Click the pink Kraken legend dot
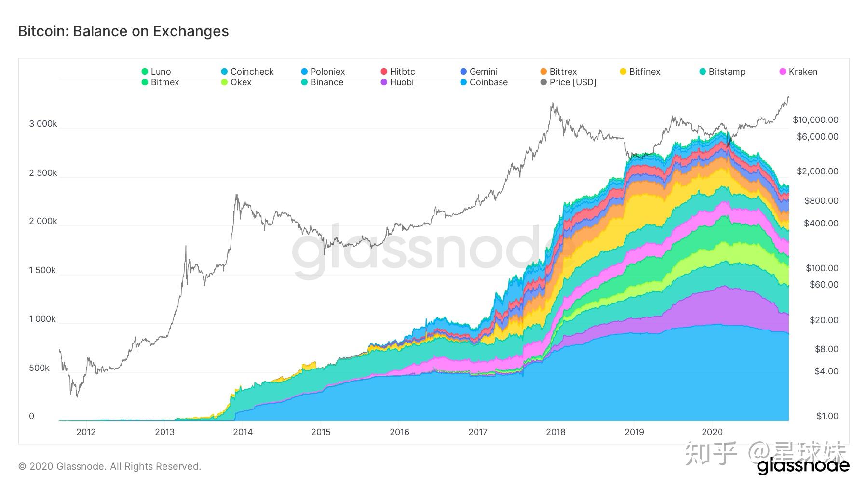The image size is (868, 488). (783, 72)
